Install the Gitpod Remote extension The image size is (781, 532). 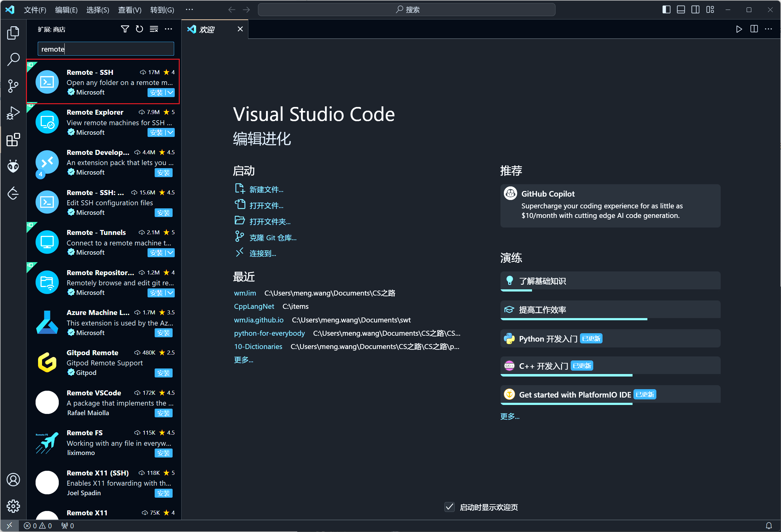click(163, 373)
